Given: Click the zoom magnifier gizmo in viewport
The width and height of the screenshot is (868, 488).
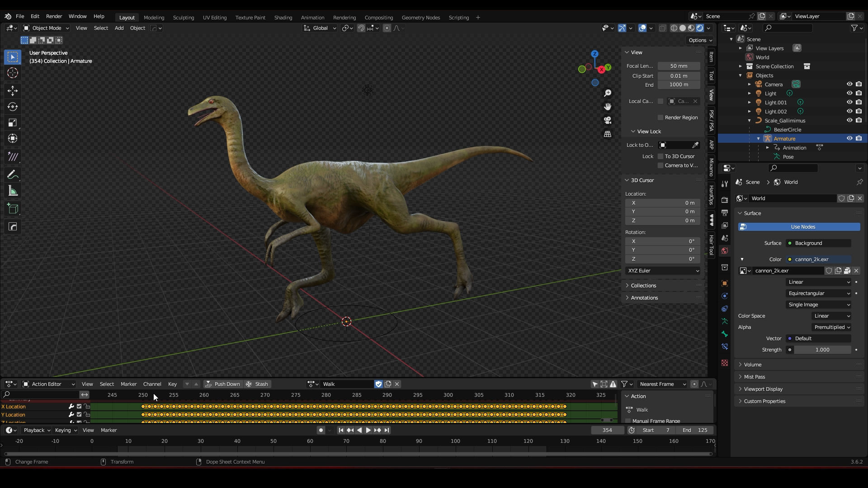Looking at the screenshot, I should point(608,93).
